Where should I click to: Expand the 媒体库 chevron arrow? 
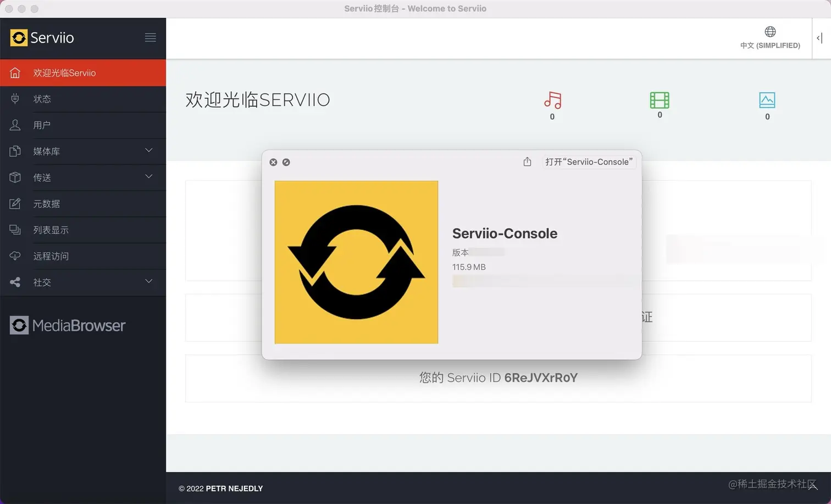[x=148, y=150]
